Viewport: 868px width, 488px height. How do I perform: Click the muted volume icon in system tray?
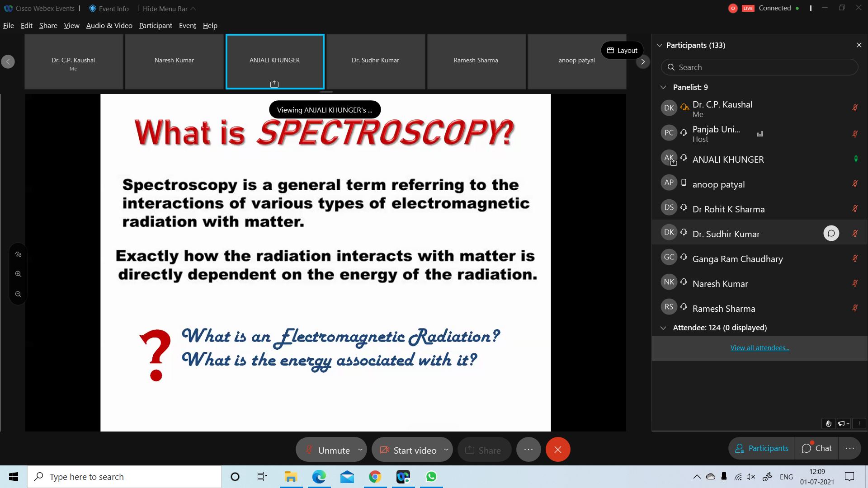coord(751,477)
